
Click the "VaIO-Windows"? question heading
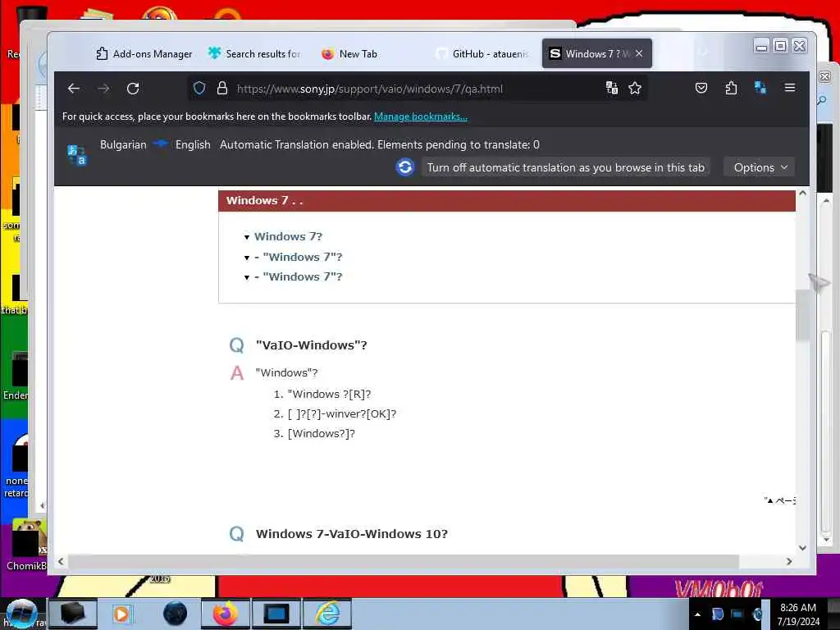311,345
